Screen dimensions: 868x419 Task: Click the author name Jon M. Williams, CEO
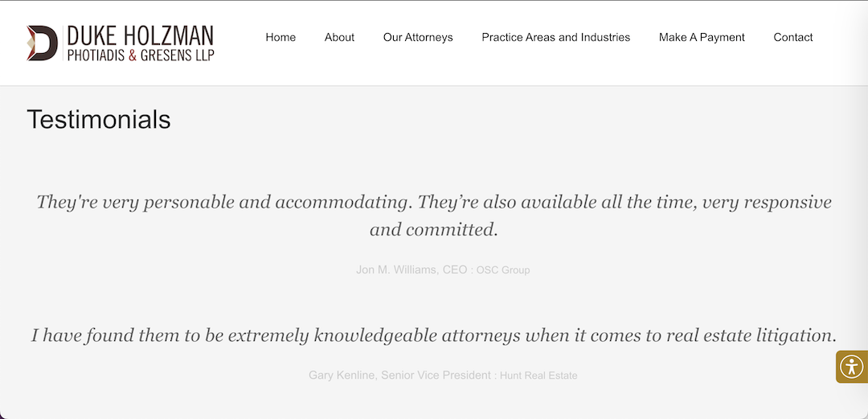coord(411,270)
